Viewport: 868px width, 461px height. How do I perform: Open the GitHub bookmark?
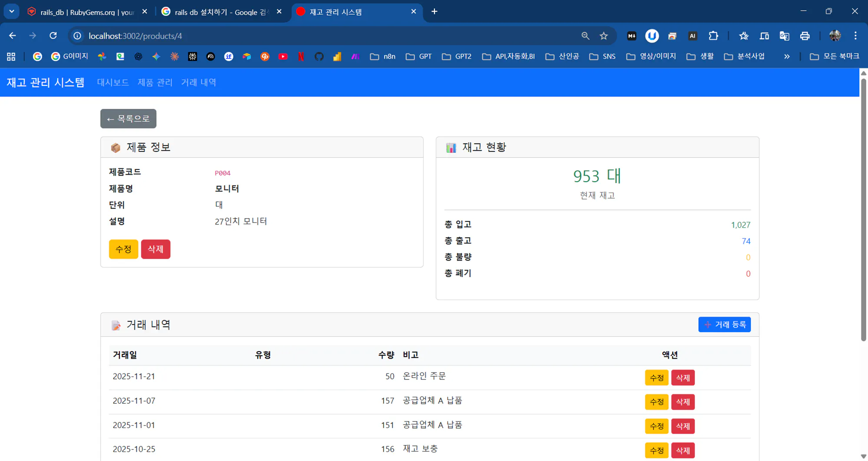coord(319,56)
